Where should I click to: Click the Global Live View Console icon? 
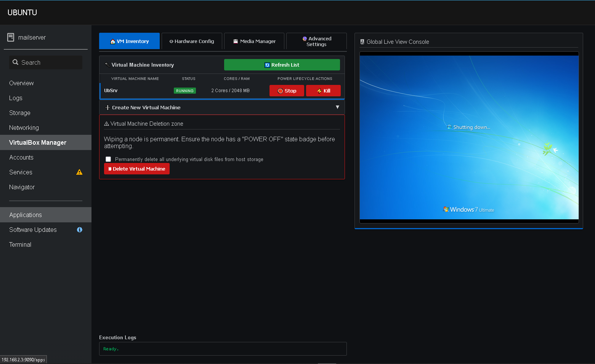click(362, 42)
